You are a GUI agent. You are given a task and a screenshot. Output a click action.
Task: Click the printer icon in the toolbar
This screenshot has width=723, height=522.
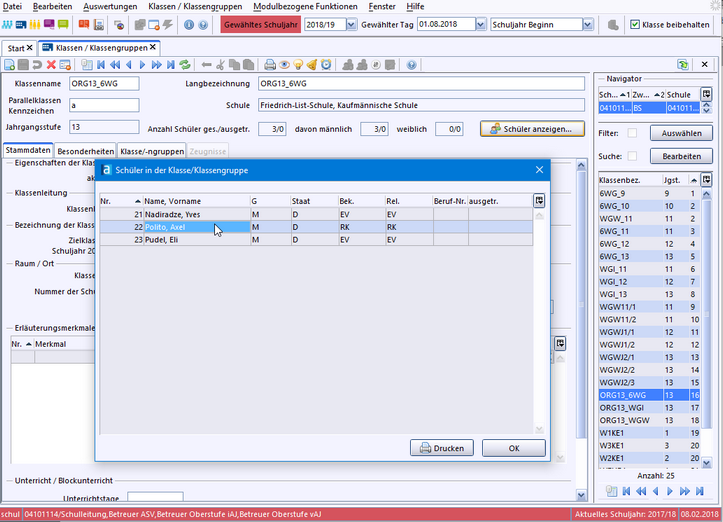pos(270,65)
